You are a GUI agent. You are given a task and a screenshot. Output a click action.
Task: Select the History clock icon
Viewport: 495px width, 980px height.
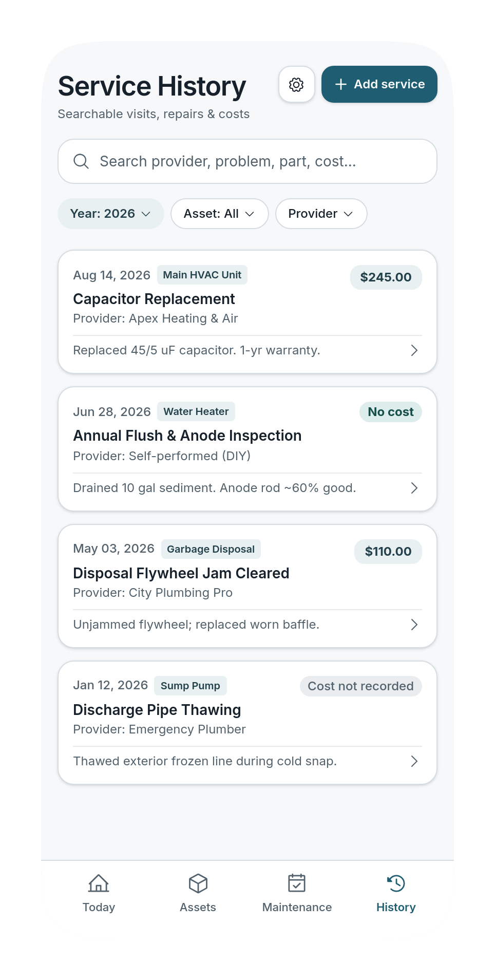[x=396, y=883]
